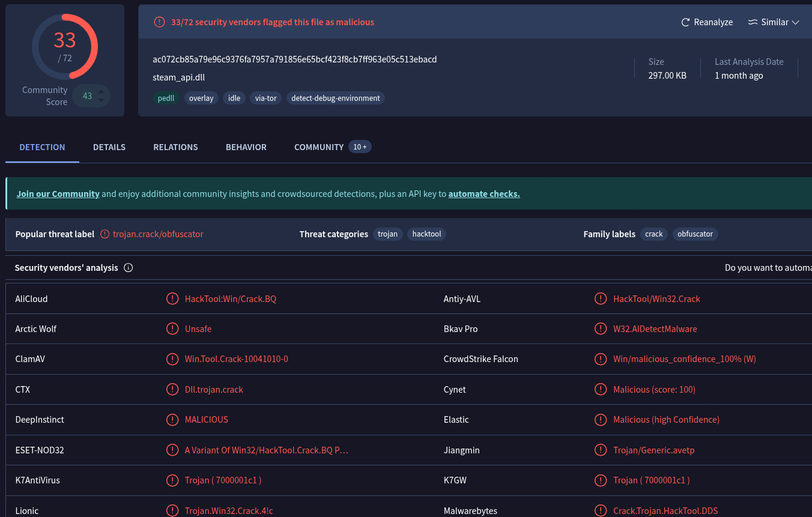The width and height of the screenshot is (812, 517).
Task: Click the ClamAV detection alert icon
Action: click(172, 359)
